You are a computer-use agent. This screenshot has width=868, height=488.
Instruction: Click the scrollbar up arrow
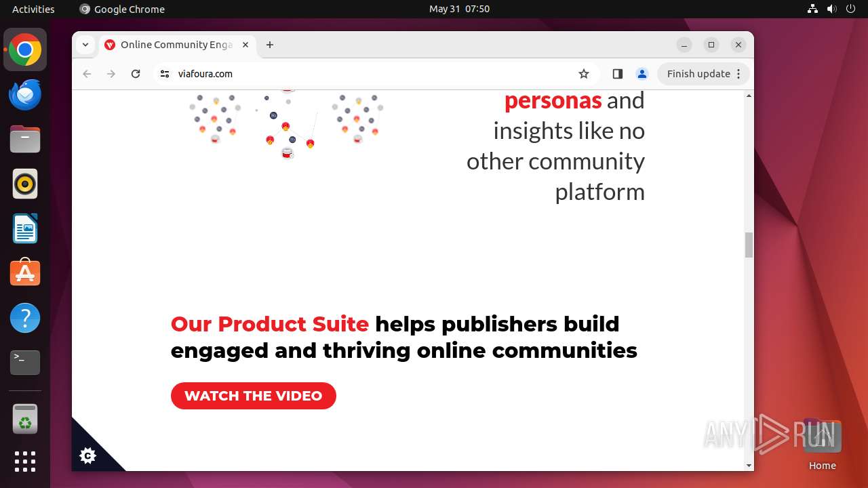tap(749, 96)
